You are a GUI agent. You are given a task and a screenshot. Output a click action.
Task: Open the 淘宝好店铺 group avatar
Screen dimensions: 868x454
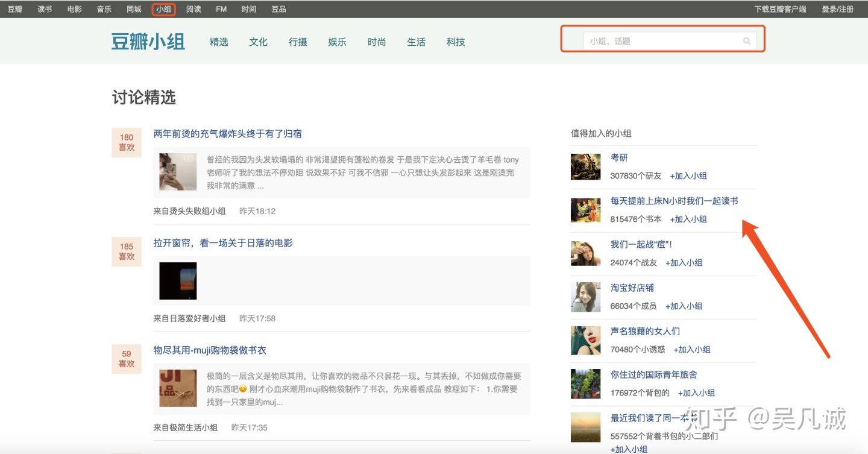585,297
